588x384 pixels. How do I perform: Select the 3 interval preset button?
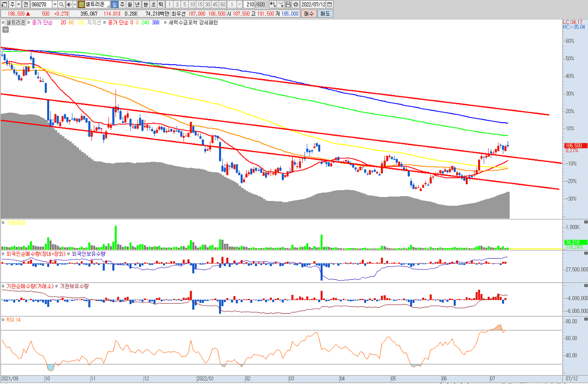pyautogui.click(x=177, y=5)
